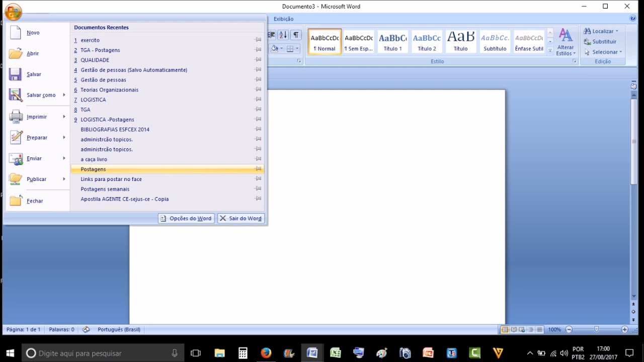Pin the TGA - Postagens recent document

pos(258,50)
